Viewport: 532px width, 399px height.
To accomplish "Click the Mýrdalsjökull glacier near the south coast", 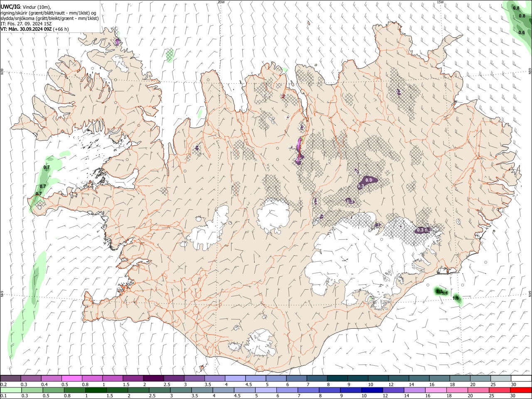I will (x=261, y=343).
